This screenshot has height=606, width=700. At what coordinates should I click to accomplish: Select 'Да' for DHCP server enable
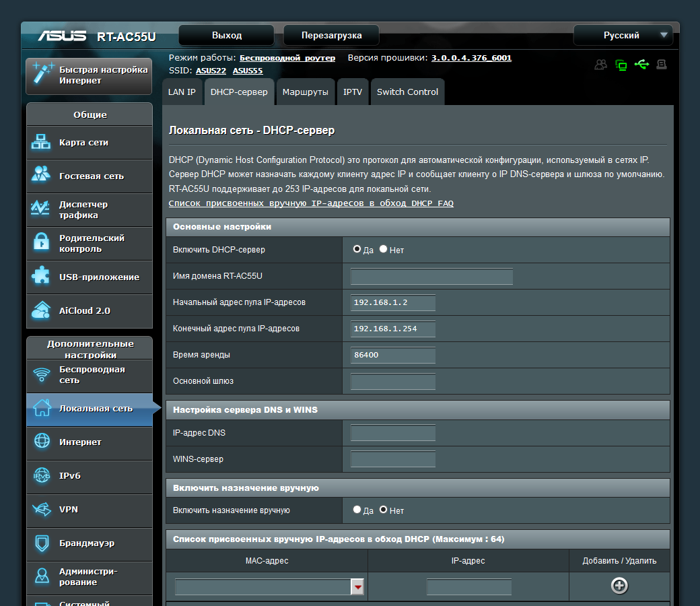357,249
